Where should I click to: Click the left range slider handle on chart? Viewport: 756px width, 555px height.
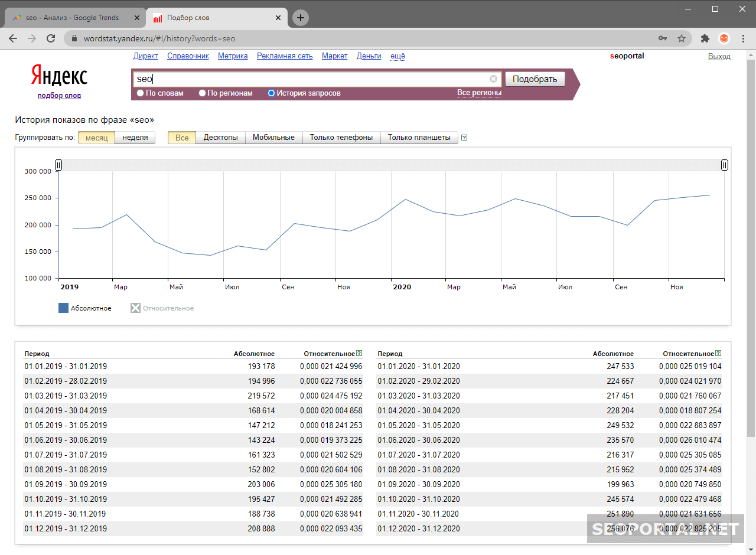58,165
